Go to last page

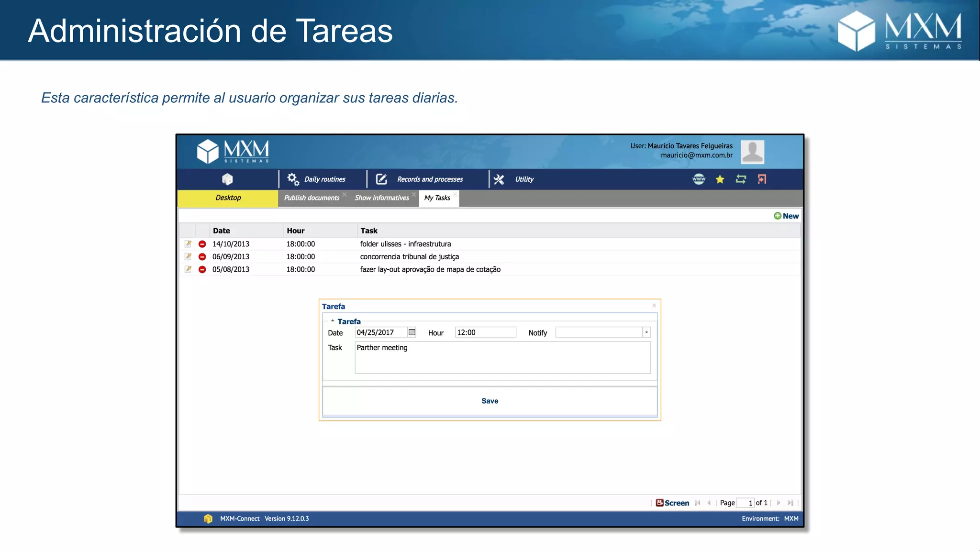(790, 503)
